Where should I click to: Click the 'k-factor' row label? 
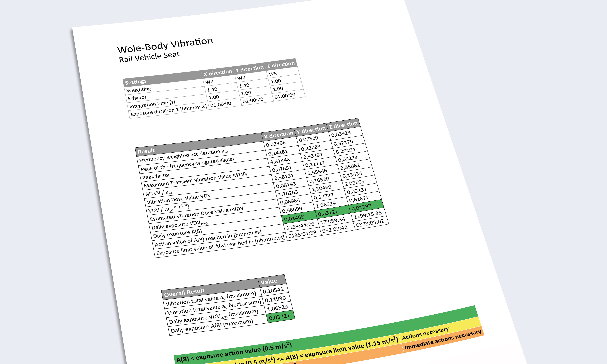[137, 98]
